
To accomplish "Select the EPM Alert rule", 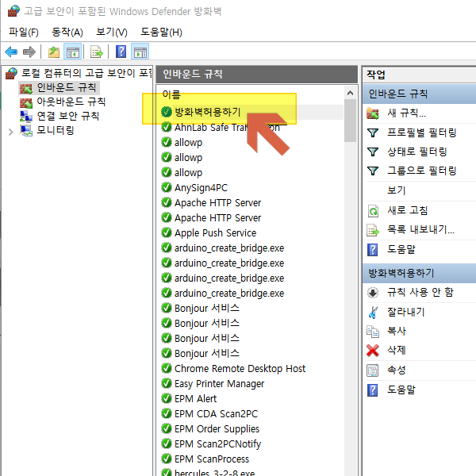I will click(195, 398).
